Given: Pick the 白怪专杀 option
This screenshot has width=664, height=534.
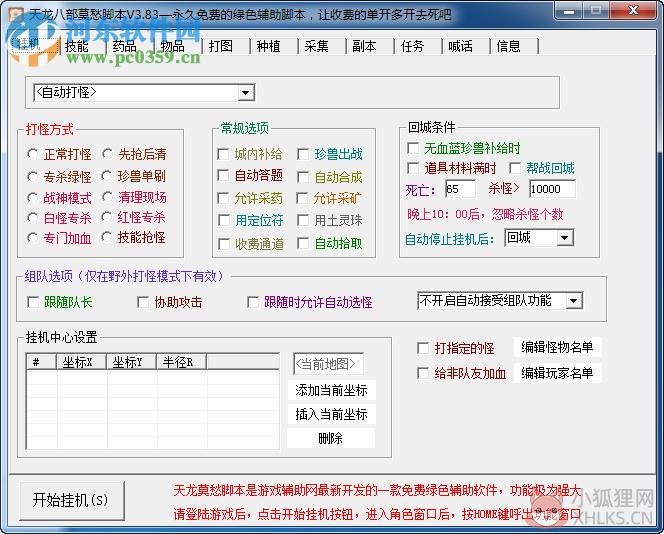Looking at the screenshot, I should [x=33, y=218].
